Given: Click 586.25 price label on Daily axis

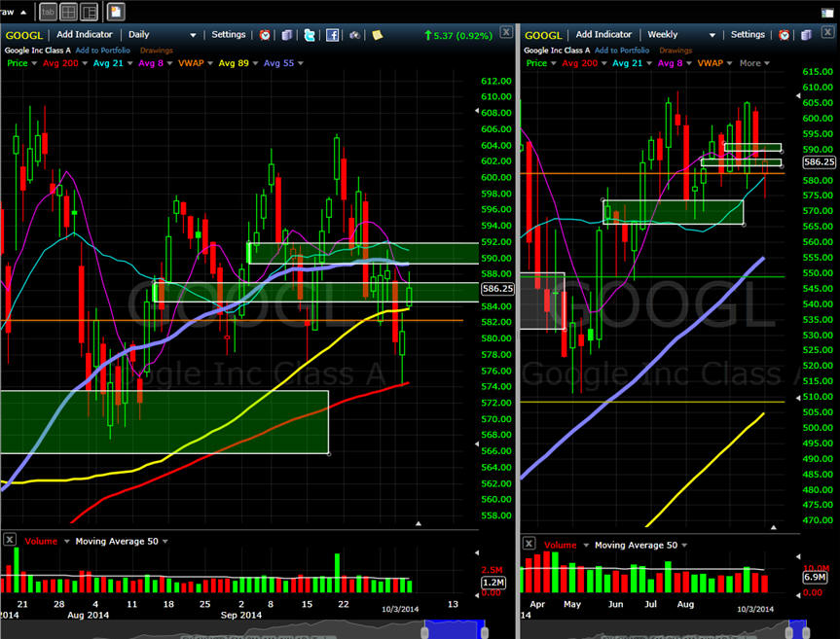Looking at the screenshot, I should (x=497, y=289).
